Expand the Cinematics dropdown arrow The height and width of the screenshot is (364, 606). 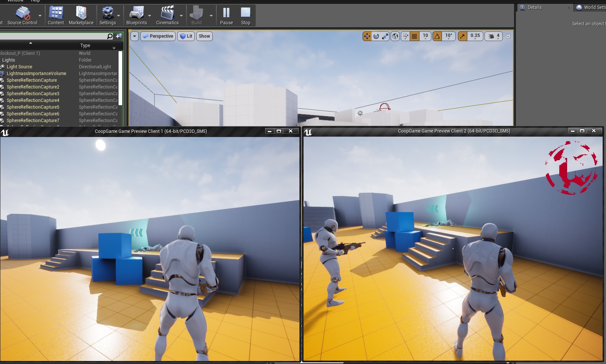pyautogui.click(x=181, y=16)
